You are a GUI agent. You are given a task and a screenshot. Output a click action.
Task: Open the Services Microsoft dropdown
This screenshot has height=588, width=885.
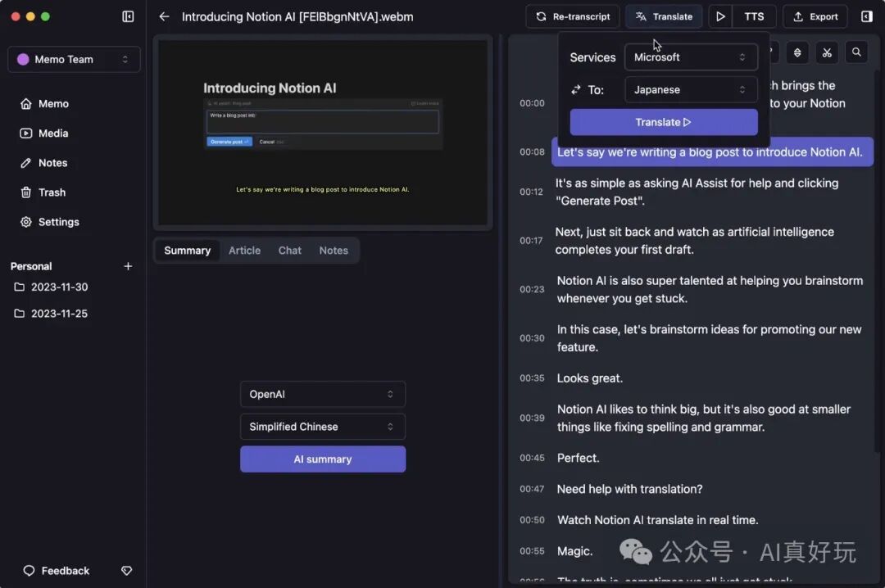point(691,57)
